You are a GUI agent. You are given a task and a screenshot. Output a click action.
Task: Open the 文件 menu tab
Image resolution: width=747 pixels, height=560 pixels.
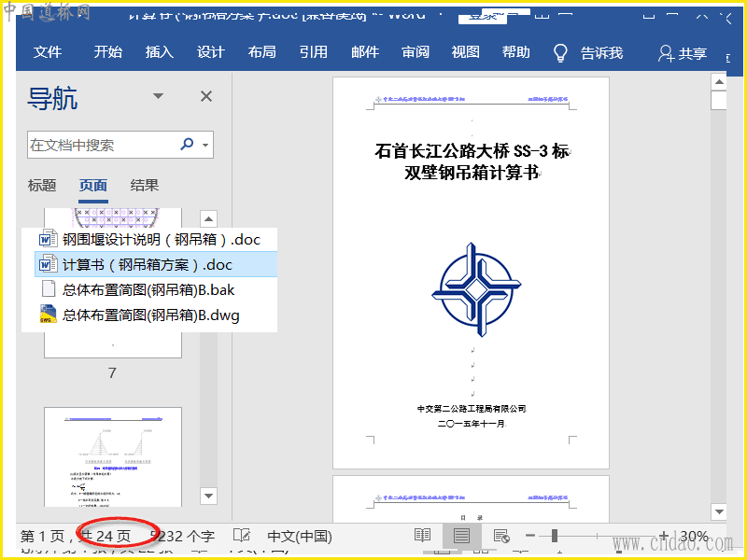pos(48,52)
